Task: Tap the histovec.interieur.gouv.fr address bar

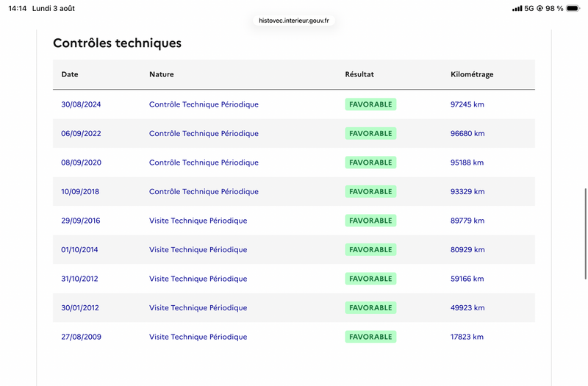Action: tap(293, 21)
